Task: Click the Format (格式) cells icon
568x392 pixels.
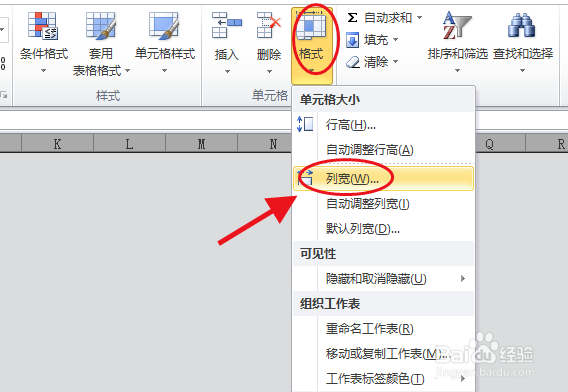Action: tap(311, 25)
